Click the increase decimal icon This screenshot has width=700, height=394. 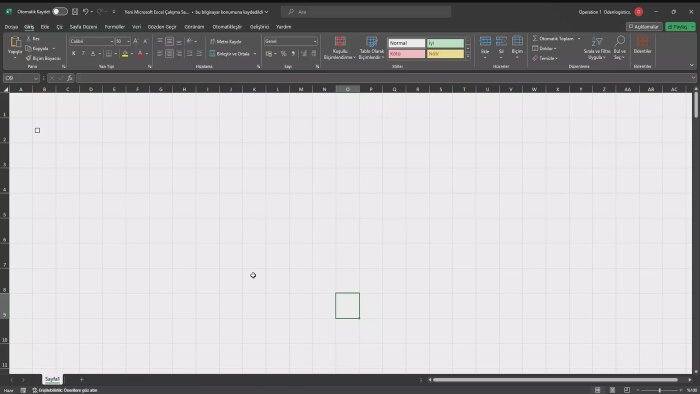point(304,54)
